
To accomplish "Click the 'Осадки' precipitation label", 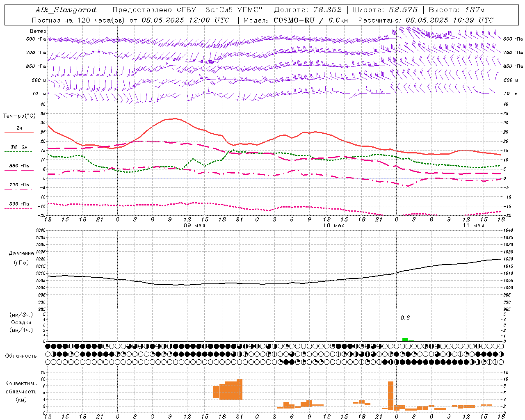I will 21,322.
